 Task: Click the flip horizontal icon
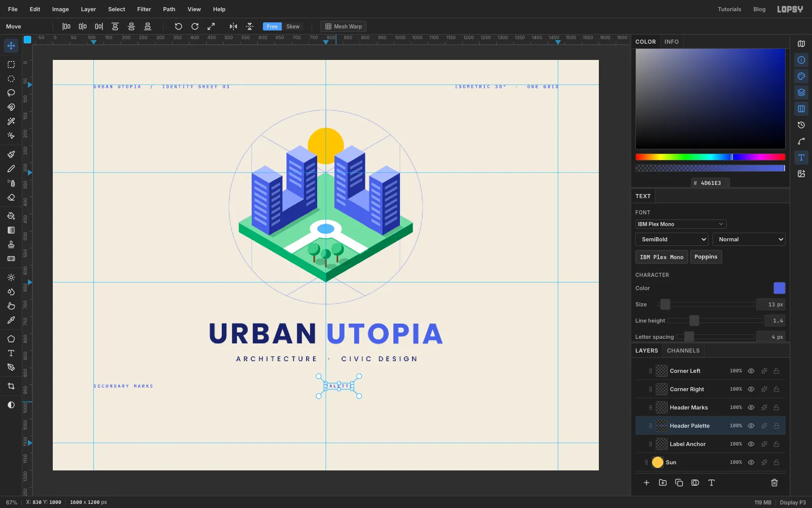[x=233, y=26]
